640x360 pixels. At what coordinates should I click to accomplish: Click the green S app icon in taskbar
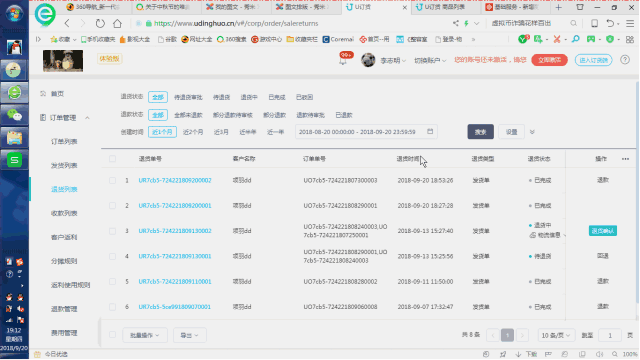tap(14, 160)
